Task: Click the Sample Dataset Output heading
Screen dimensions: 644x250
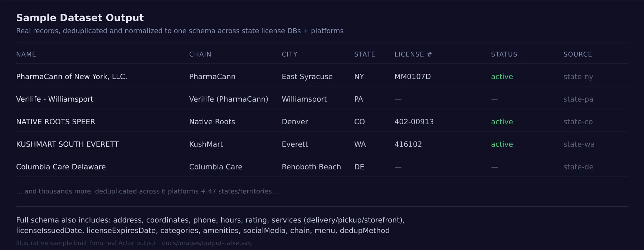Action: (80, 18)
